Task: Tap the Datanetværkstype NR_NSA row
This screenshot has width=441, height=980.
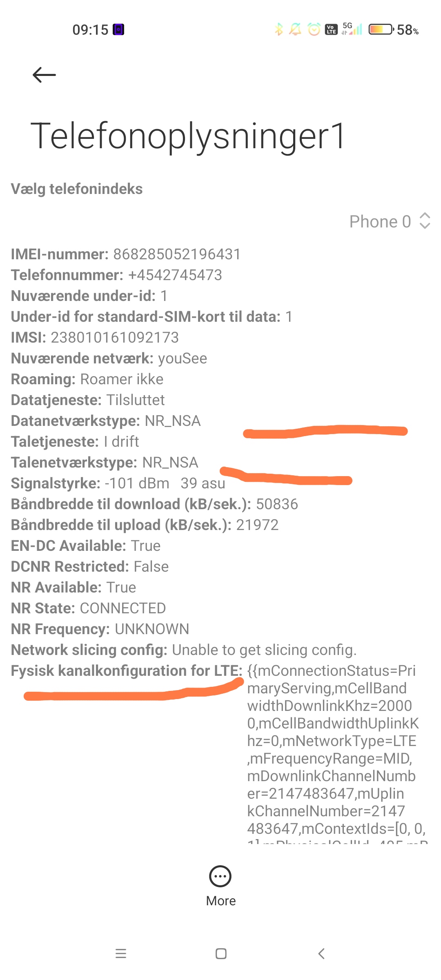Action: 106,421
